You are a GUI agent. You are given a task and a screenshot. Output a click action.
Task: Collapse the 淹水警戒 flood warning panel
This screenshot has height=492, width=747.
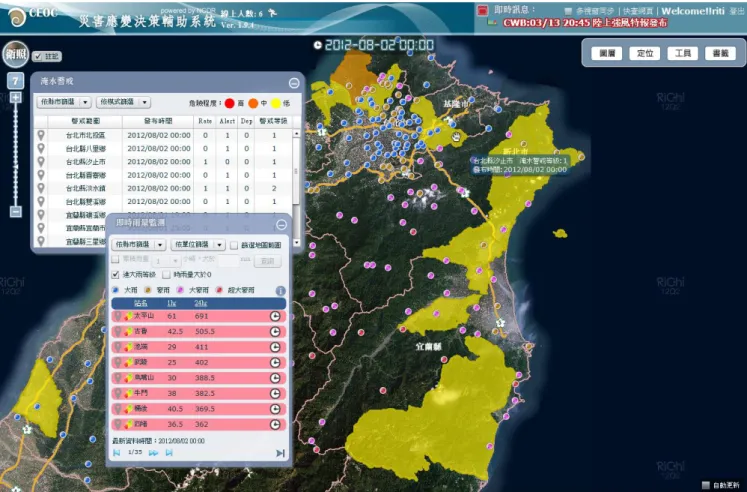(294, 83)
